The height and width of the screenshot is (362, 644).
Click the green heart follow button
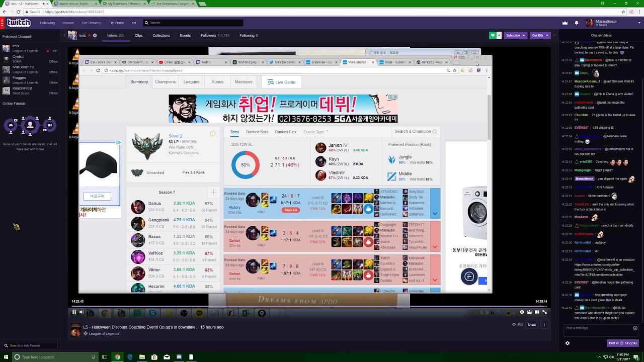tap(493, 36)
